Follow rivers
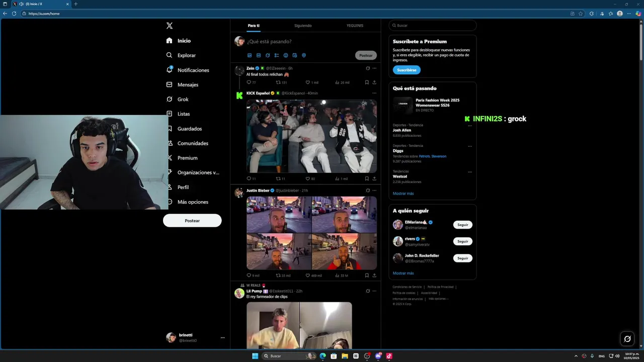The width and height of the screenshot is (644, 362). [x=463, y=241]
